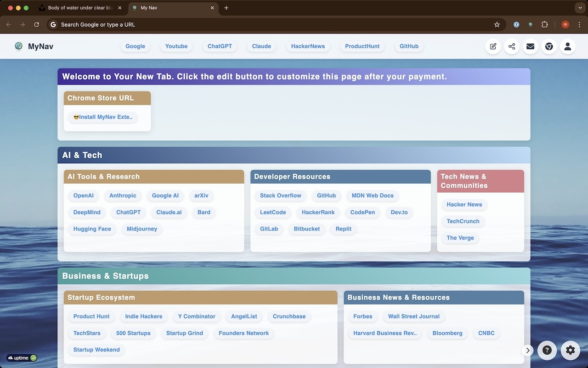Open the OpenAI link
Screen dimensions: 588x368
pos(84,196)
